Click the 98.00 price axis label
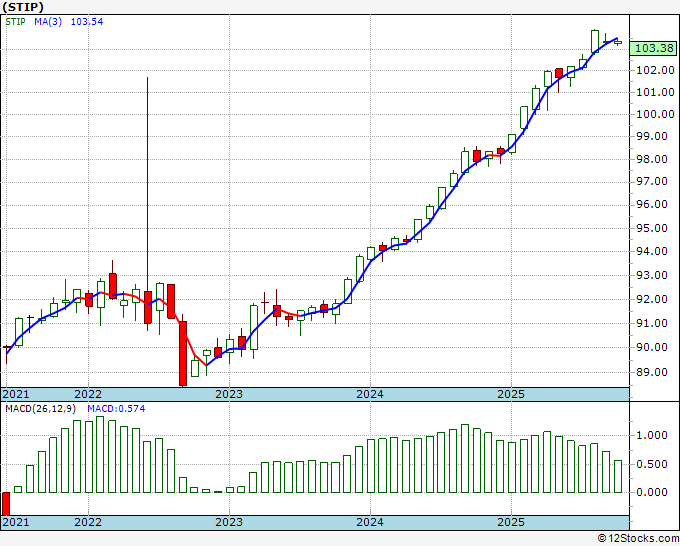The width and height of the screenshot is (680, 546). [x=651, y=160]
